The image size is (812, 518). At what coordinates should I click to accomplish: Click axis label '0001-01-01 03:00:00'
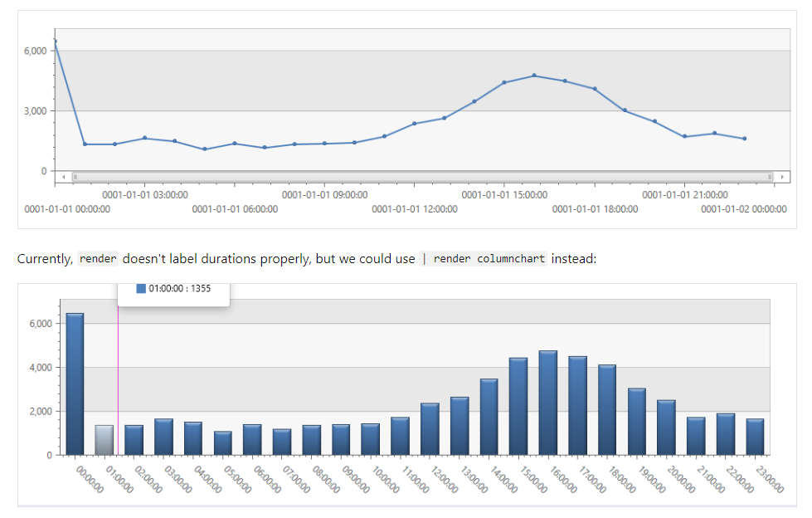pos(145,195)
